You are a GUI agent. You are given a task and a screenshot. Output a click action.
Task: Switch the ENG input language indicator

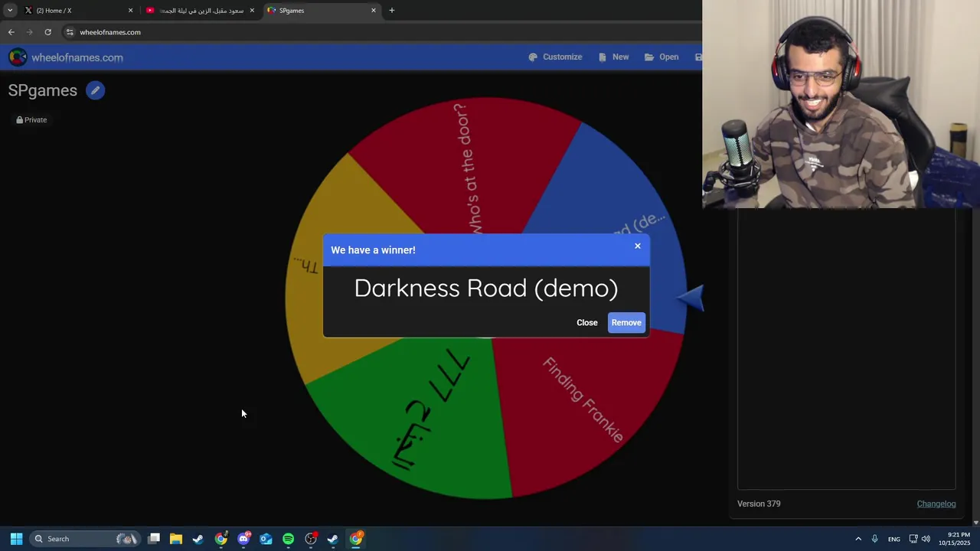(x=893, y=539)
